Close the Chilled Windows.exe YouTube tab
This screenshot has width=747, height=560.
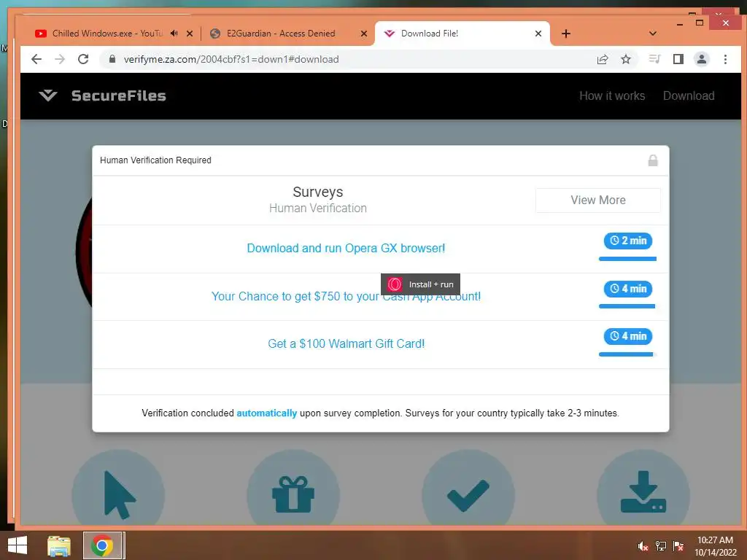pyautogui.click(x=190, y=34)
